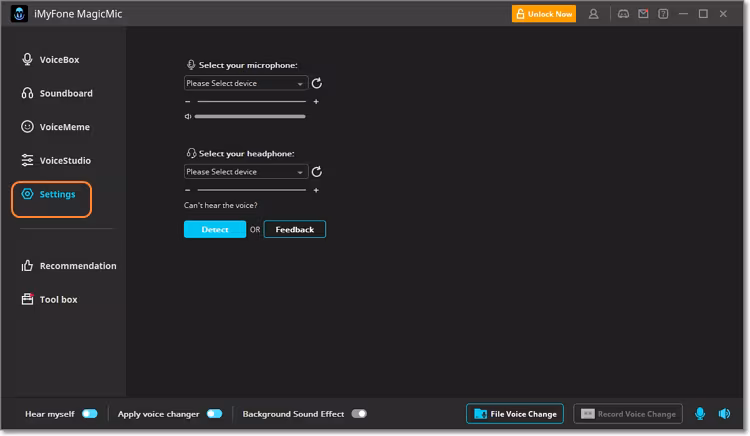Click the Discord icon in title bar
This screenshot has width=750, height=436.
click(623, 14)
